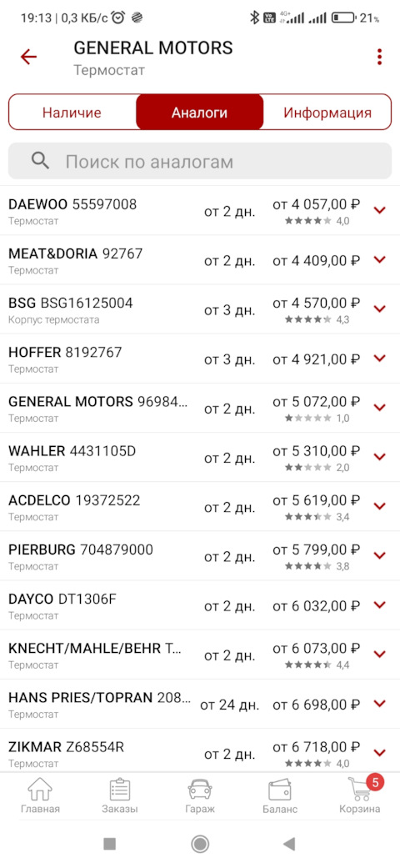Open the three-dot overflow menu
Viewport: 400px width, 868px height.
click(379, 57)
